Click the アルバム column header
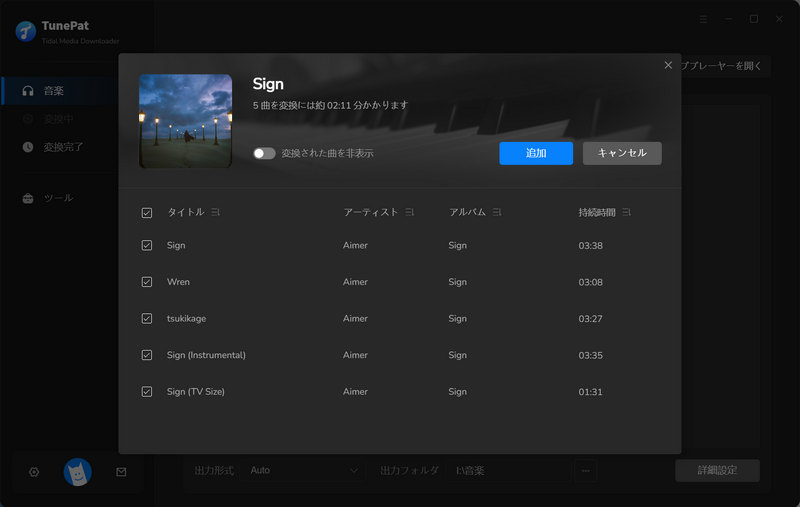The image size is (800, 507). pos(467,212)
